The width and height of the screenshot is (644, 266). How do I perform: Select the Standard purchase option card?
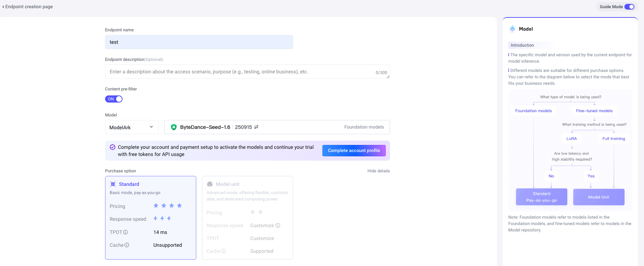[150, 218]
